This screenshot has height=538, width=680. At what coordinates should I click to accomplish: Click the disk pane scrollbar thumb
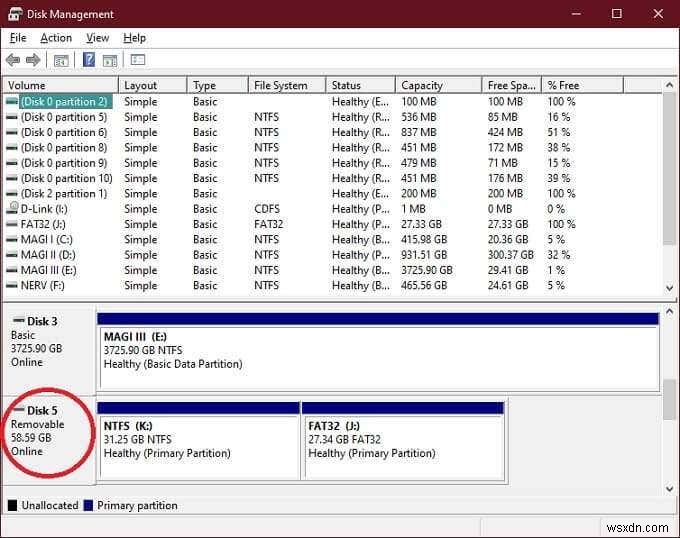(669, 399)
